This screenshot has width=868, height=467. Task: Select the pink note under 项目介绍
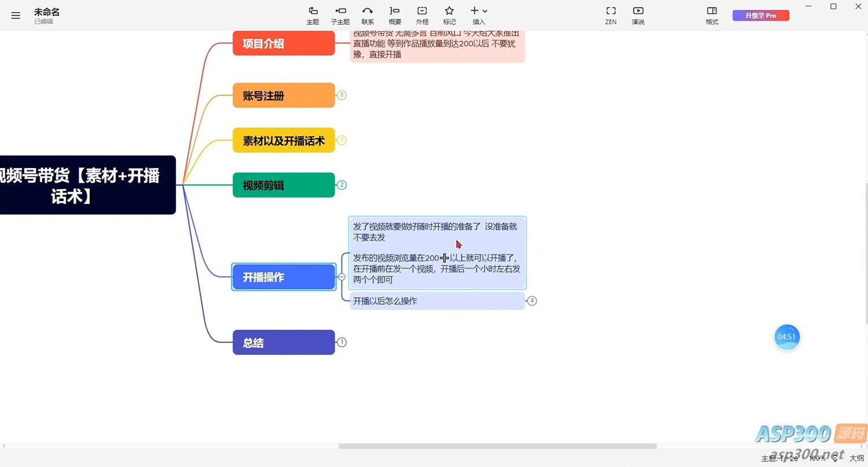[x=437, y=47]
